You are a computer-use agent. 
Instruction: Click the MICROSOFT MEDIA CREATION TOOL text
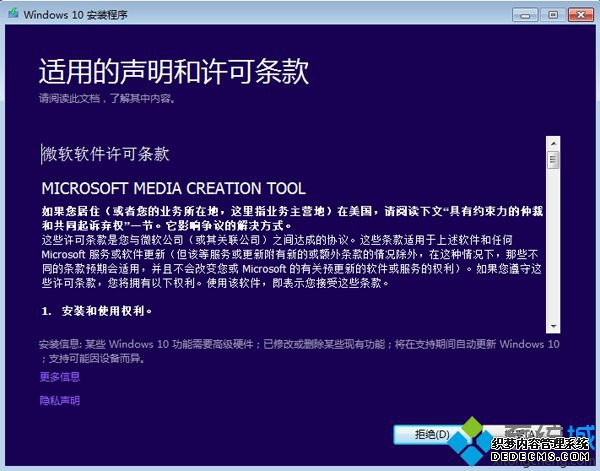point(173,188)
